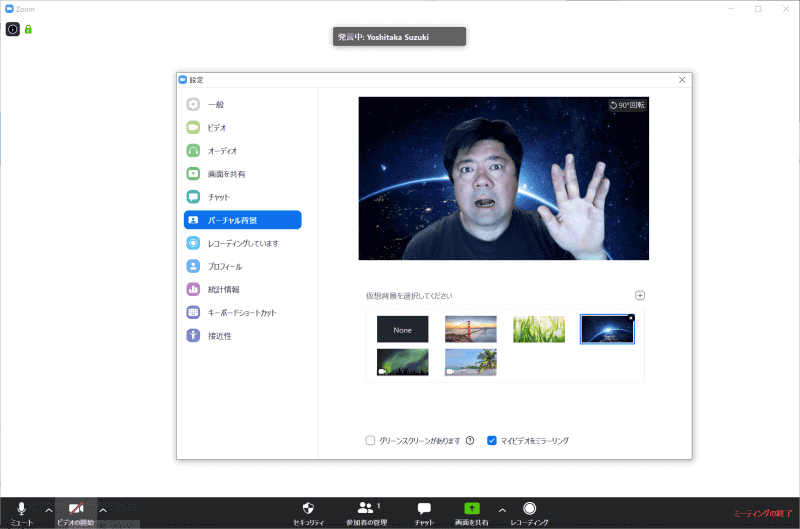
Task: Open the キーボードショートカット settings tab
Action: click(242, 313)
